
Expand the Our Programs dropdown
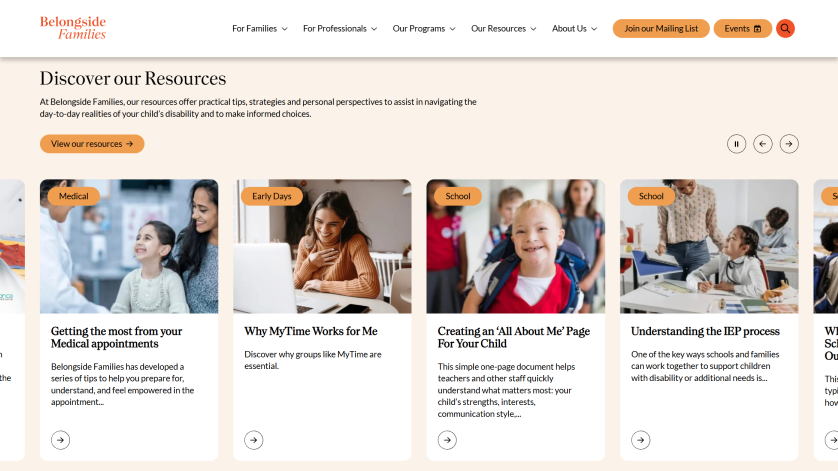point(424,29)
